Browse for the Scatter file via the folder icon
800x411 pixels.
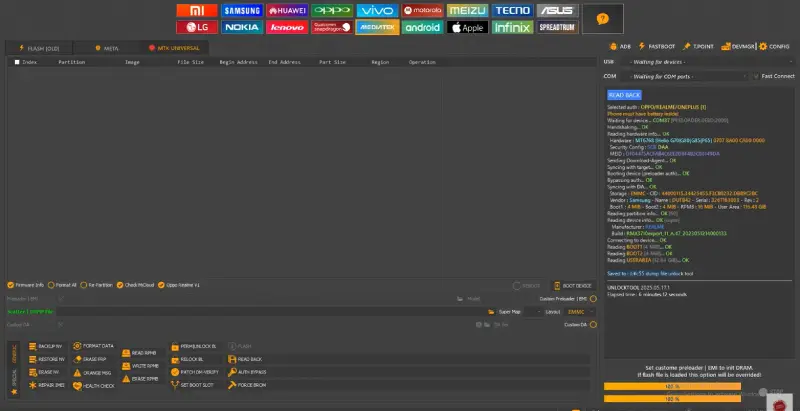tap(491, 312)
